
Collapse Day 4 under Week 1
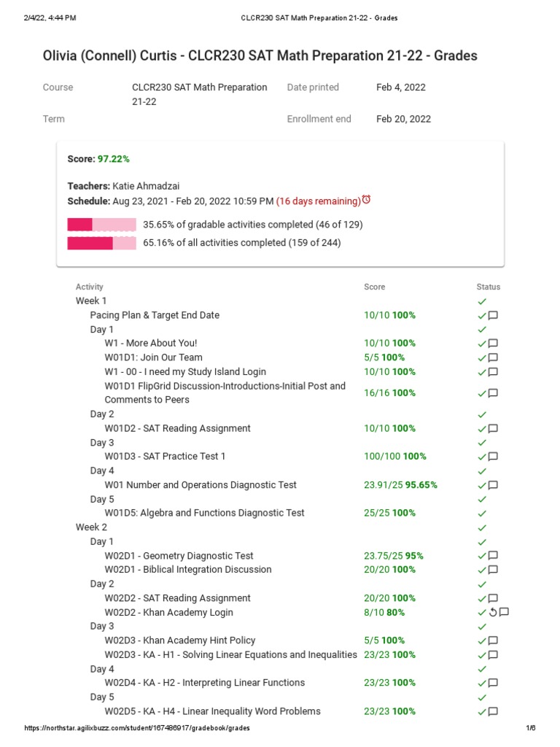[102, 471]
